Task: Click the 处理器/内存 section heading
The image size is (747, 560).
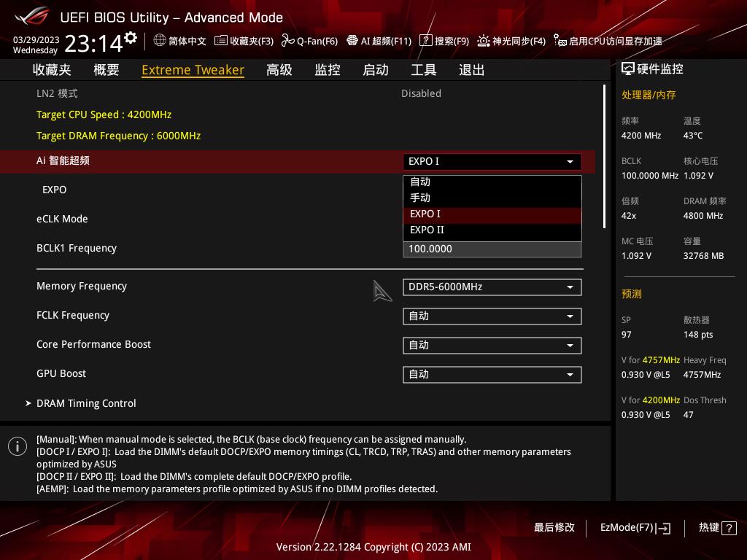Action: pos(649,95)
